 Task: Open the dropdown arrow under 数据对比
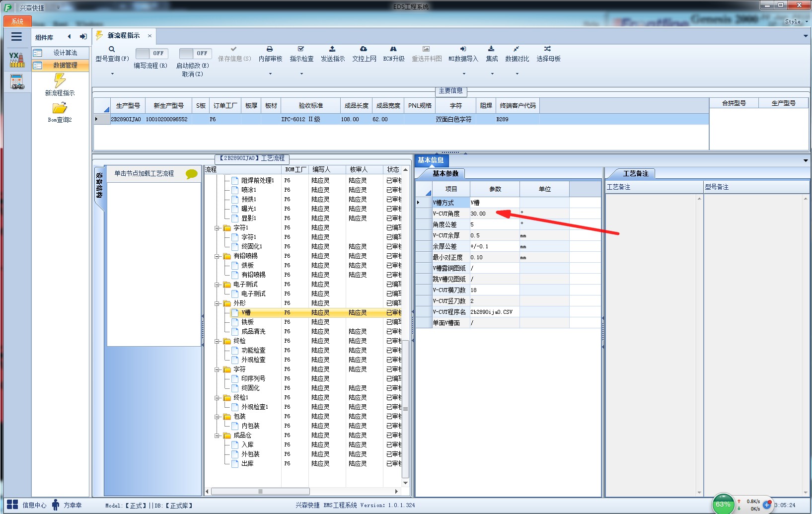pos(517,74)
